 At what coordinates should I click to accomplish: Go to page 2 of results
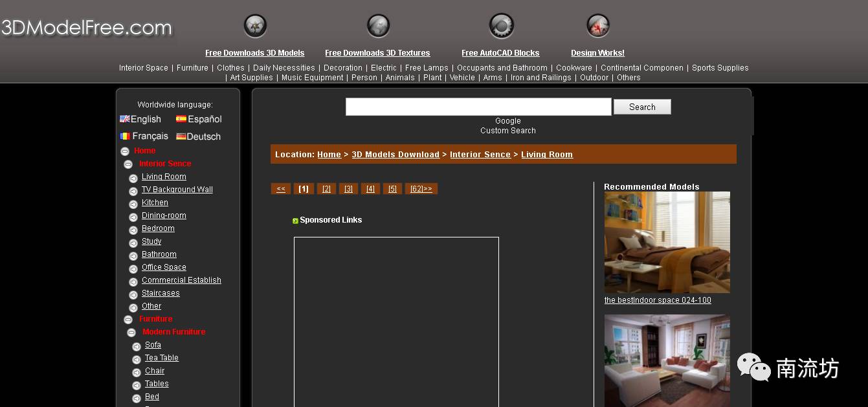pos(326,189)
